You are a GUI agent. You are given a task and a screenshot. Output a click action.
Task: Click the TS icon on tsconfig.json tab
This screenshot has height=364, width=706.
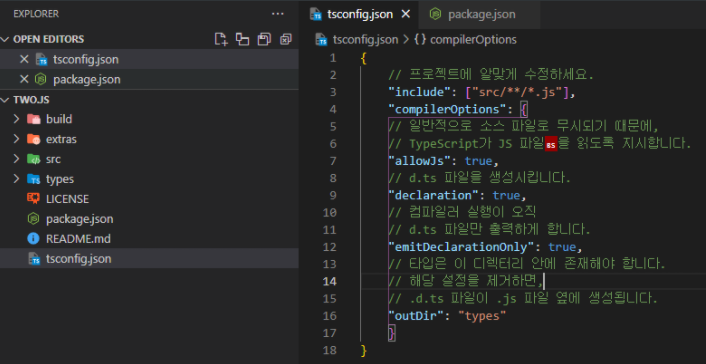point(317,14)
